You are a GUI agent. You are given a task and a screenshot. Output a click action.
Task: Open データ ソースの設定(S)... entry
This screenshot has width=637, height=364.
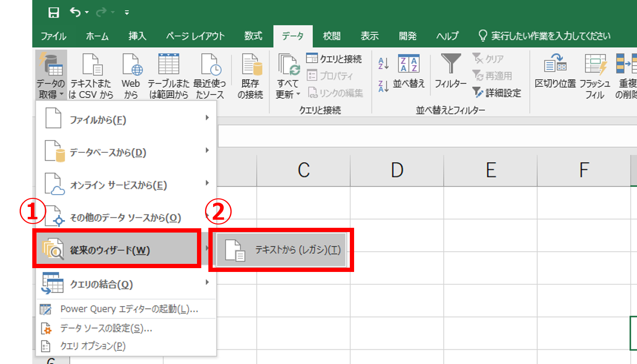pyautogui.click(x=126, y=328)
